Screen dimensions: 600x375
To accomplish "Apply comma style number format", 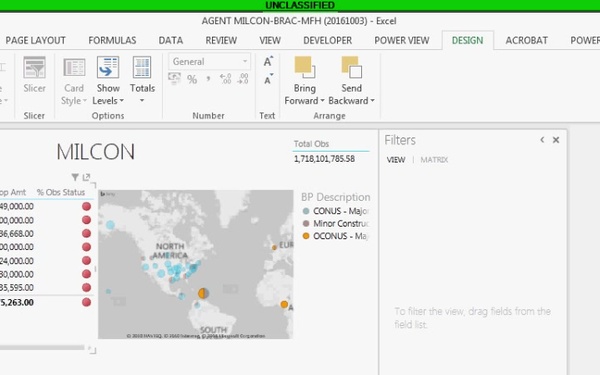I will pos(208,79).
